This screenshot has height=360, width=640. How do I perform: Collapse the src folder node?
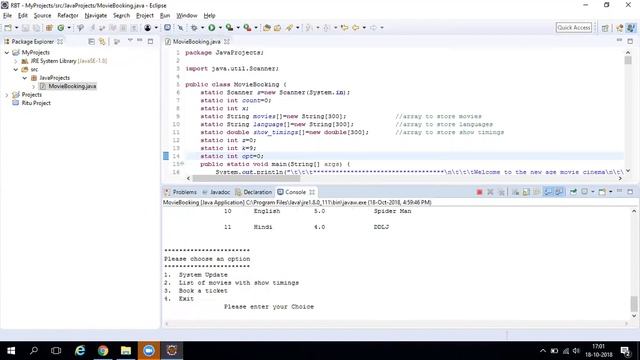pos(16,70)
